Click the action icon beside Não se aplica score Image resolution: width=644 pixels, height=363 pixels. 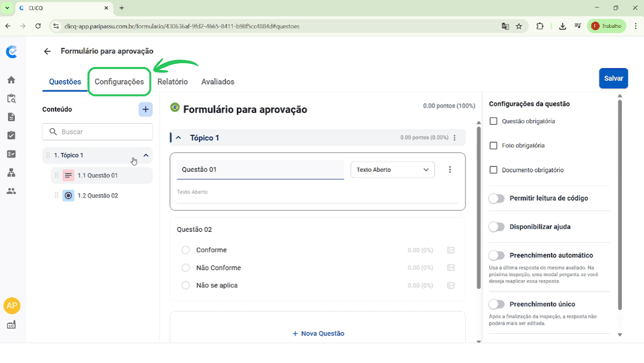pyautogui.click(x=451, y=285)
